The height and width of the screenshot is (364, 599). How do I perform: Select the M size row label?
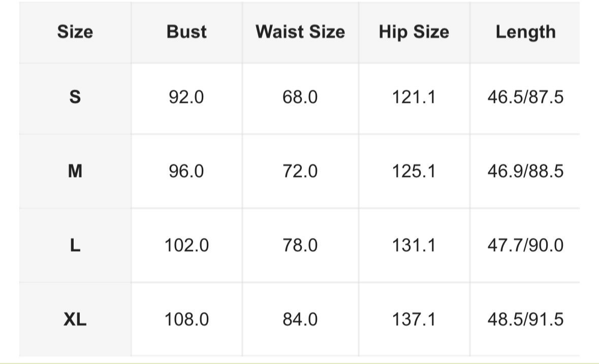75,171
